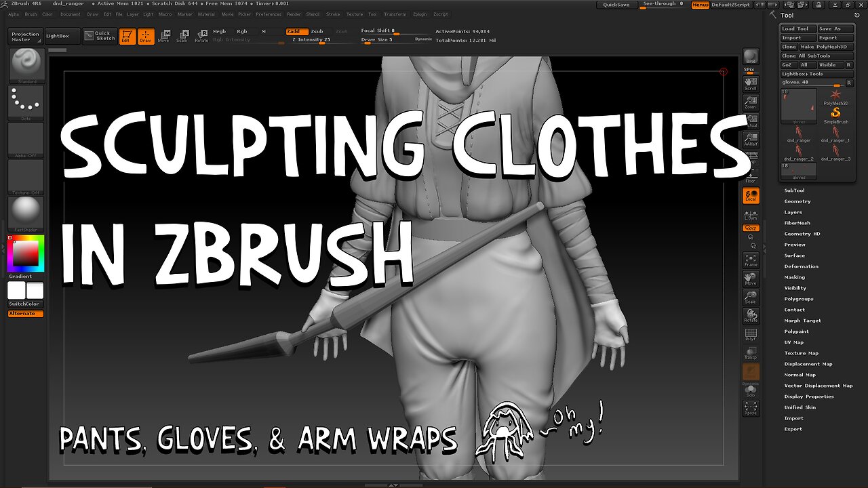868x488 pixels.
Task: Click the Tool palette reset icon
Action: 858,15
